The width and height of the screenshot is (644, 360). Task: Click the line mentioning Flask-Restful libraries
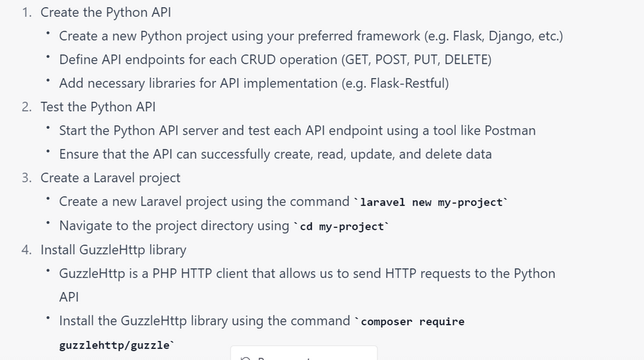[x=253, y=83]
